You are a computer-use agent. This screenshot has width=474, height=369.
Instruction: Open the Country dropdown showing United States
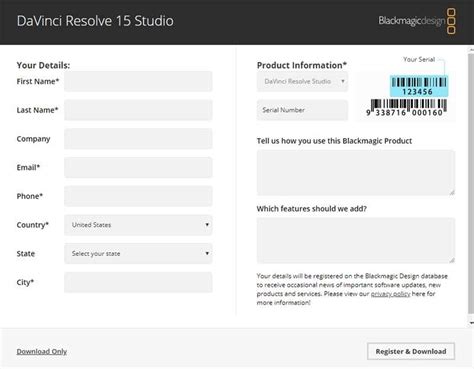pyautogui.click(x=138, y=225)
